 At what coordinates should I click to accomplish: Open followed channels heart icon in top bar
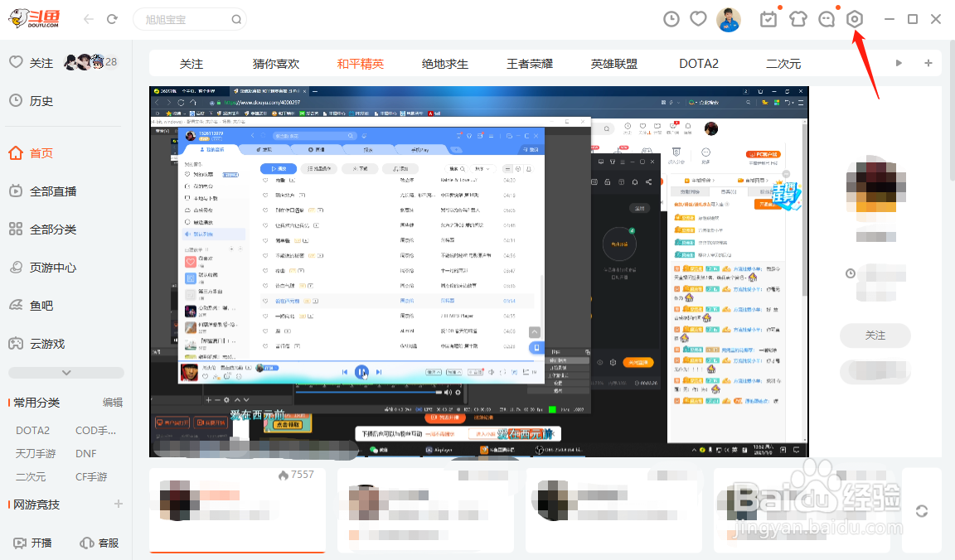click(699, 19)
